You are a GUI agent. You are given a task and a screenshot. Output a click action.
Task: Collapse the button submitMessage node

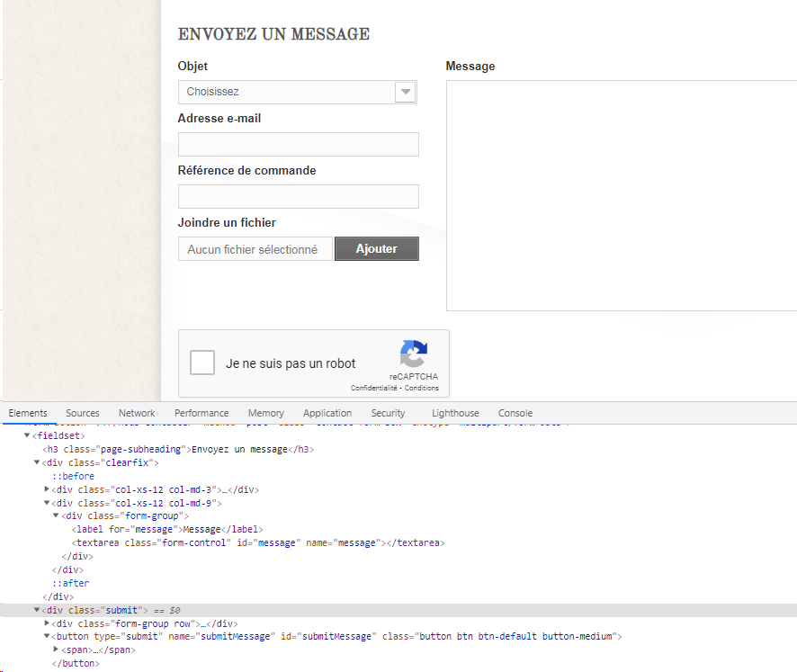[x=47, y=636]
